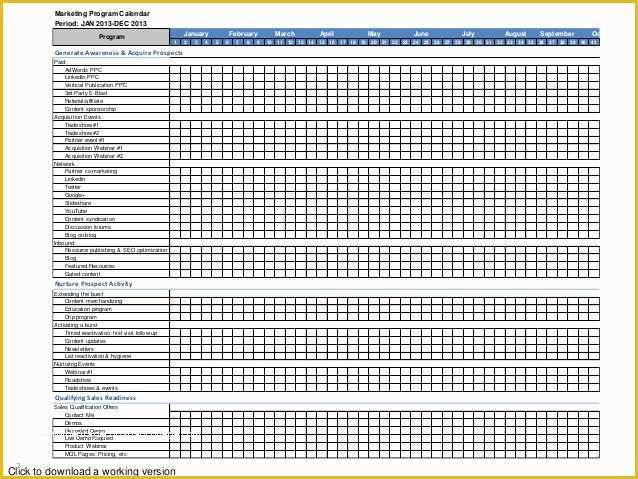Image resolution: width=638 pixels, height=479 pixels.
Task: Click the Period JAN 2013-DEC 2013 text
Action: click(x=101, y=24)
